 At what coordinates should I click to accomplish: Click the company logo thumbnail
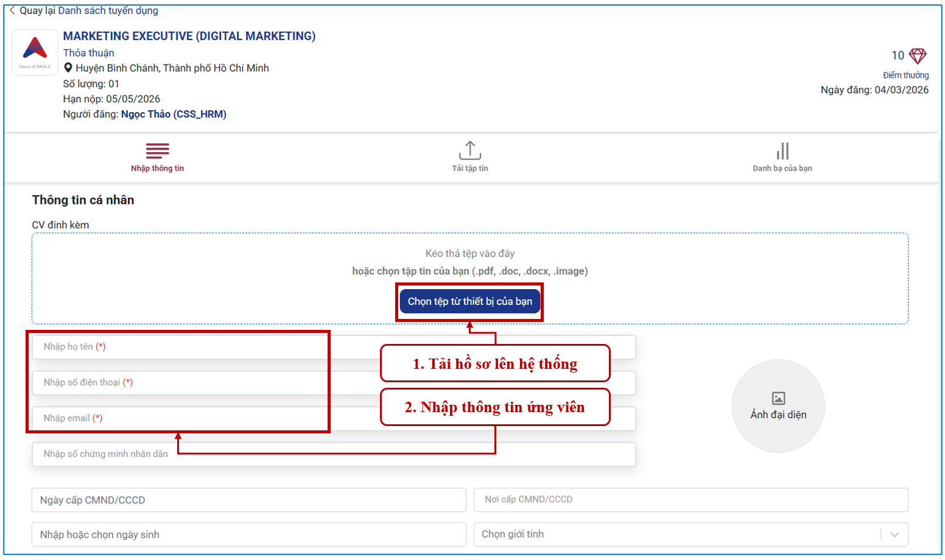(35, 52)
